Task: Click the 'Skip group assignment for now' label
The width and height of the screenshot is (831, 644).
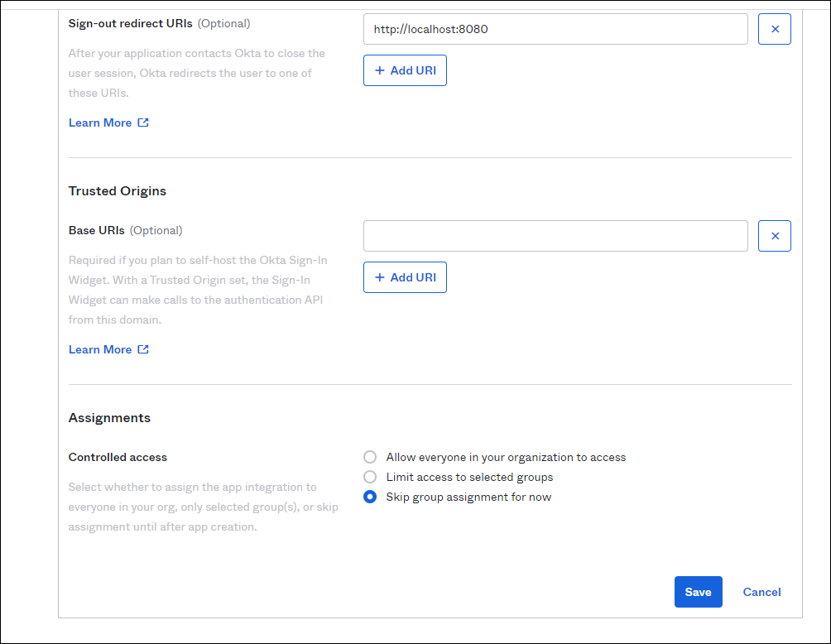Action: point(468,497)
